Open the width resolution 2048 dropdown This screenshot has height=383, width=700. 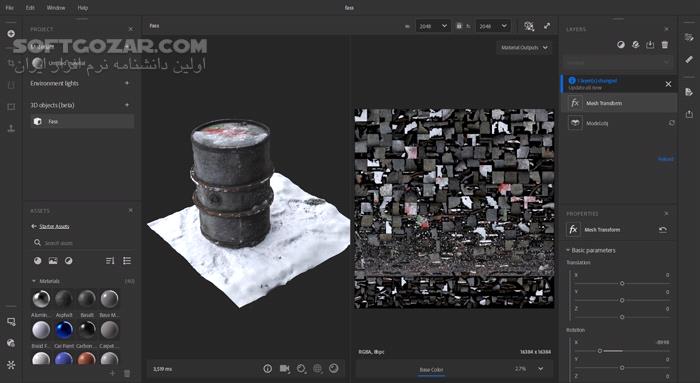(x=433, y=26)
